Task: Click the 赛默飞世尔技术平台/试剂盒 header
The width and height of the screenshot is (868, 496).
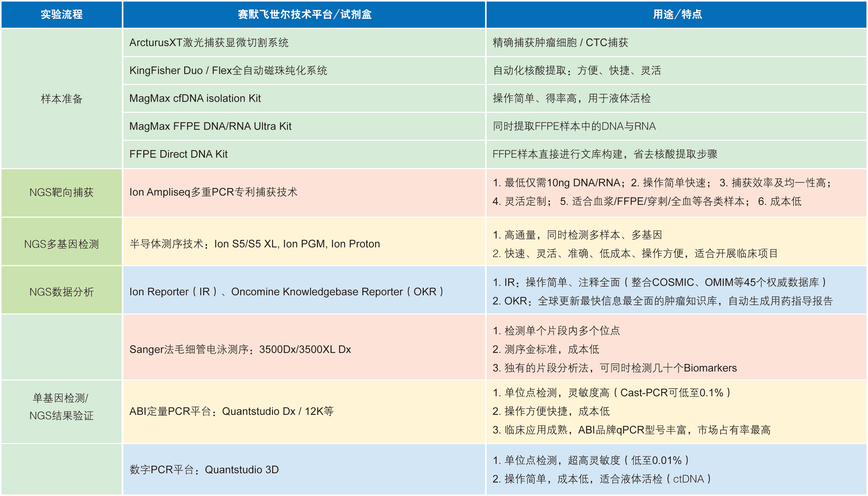Action: [x=304, y=14]
